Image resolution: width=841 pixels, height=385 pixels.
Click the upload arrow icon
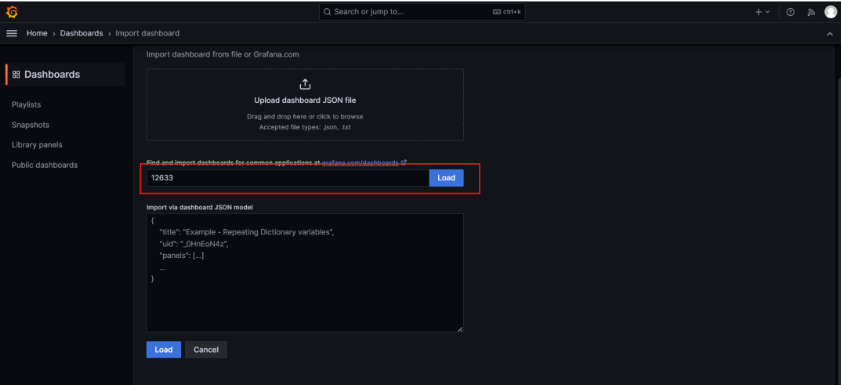[305, 85]
